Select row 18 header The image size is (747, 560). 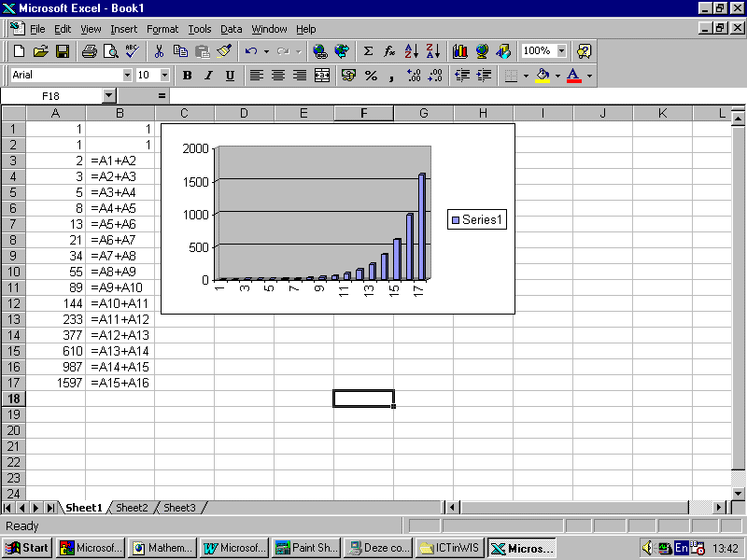click(x=13, y=399)
